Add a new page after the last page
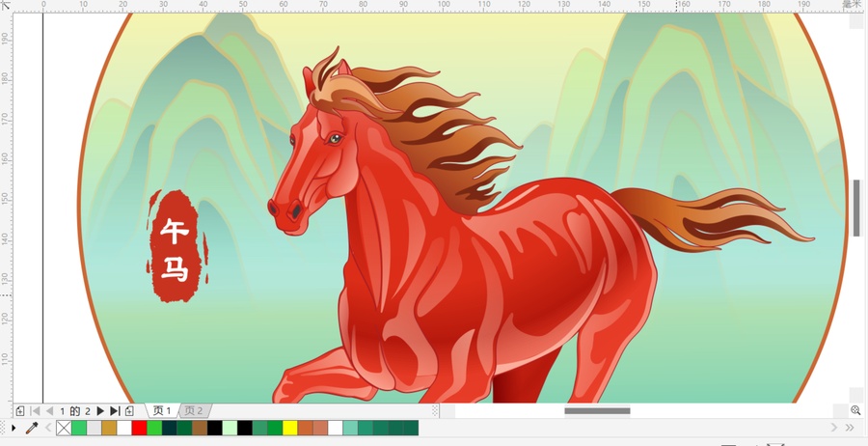Viewport: 868px width, 446px height. [x=129, y=411]
